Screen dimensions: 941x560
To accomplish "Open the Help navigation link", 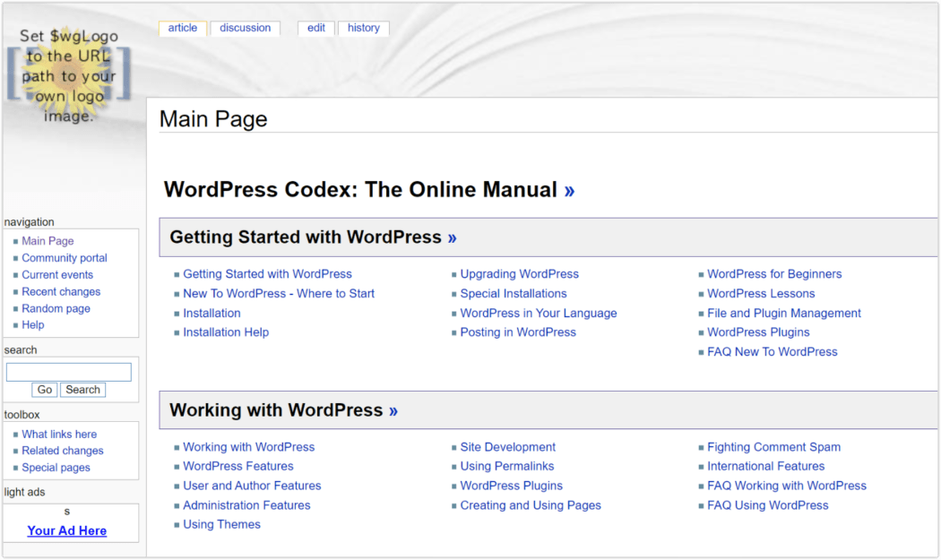I will (33, 324).
